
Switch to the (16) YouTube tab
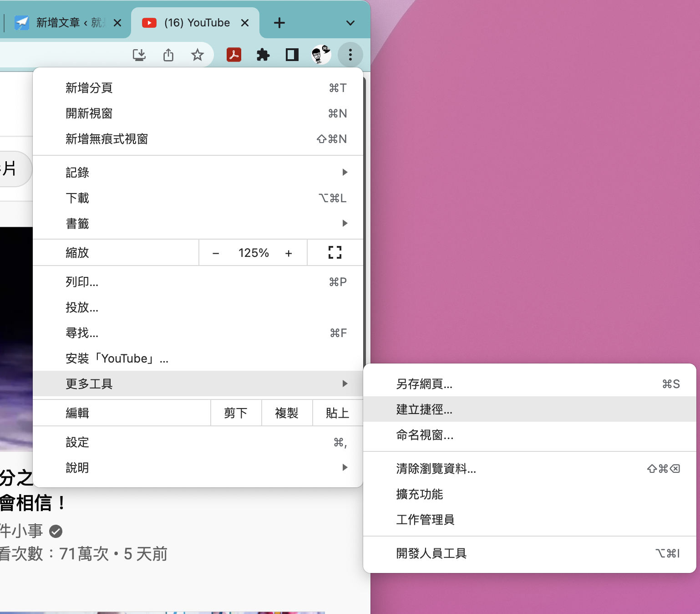coord(196,23)
